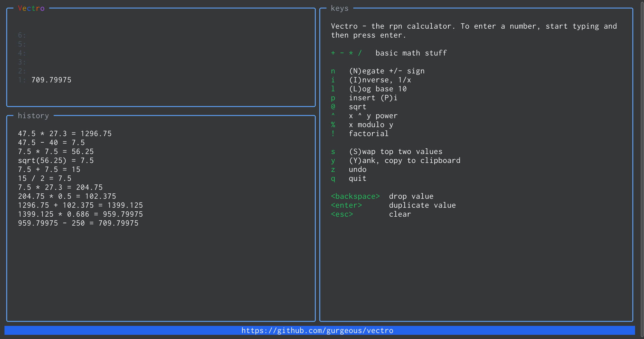Click history line 7.5 + 7.5 = 15

[x=49, y=169]
